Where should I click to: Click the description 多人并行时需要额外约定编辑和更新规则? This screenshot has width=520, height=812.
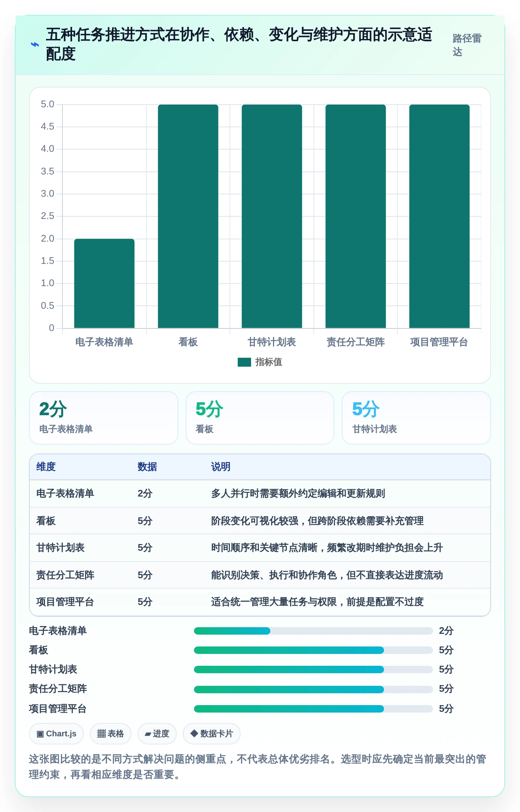point(298,494)
